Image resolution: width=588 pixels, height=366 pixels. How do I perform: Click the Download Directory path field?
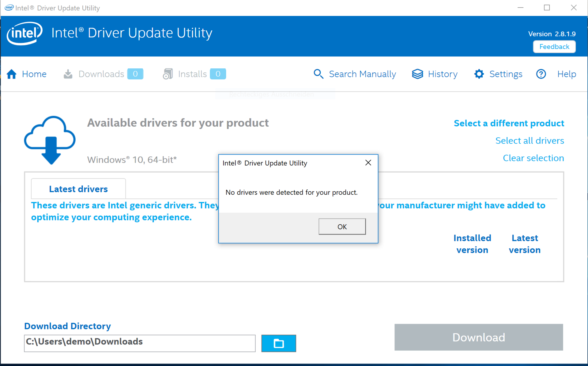pyautogui.click(x=140, y=343)
